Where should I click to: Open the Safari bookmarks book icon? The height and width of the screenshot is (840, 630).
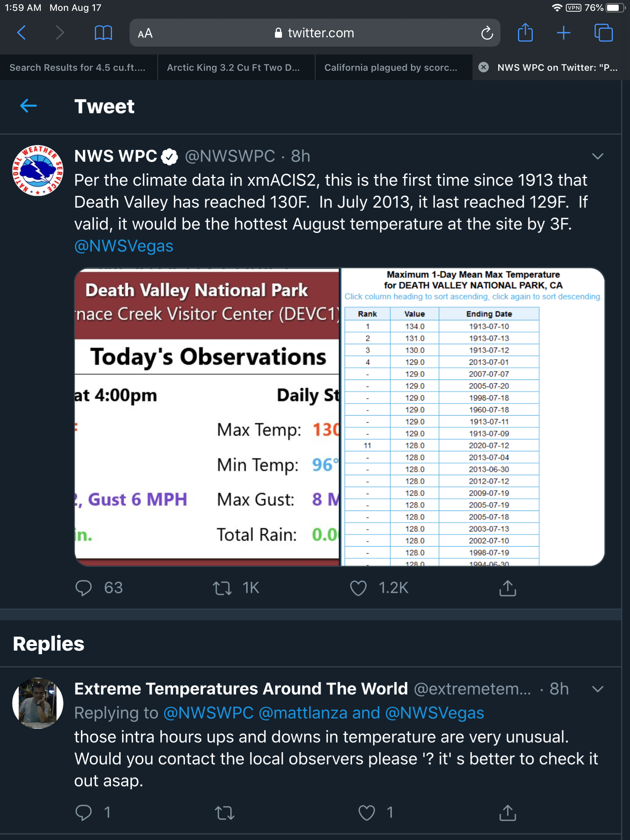tap(103, 33)
